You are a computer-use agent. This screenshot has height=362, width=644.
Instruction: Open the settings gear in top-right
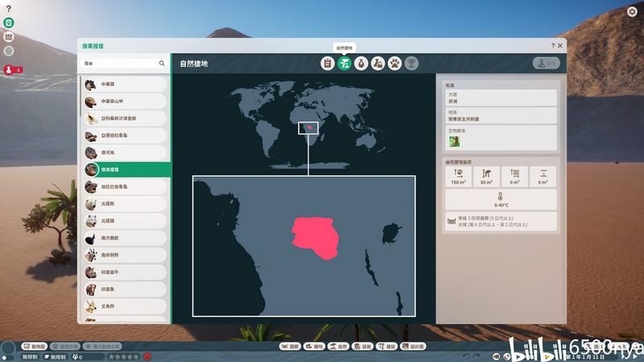(x=632, y=11)
